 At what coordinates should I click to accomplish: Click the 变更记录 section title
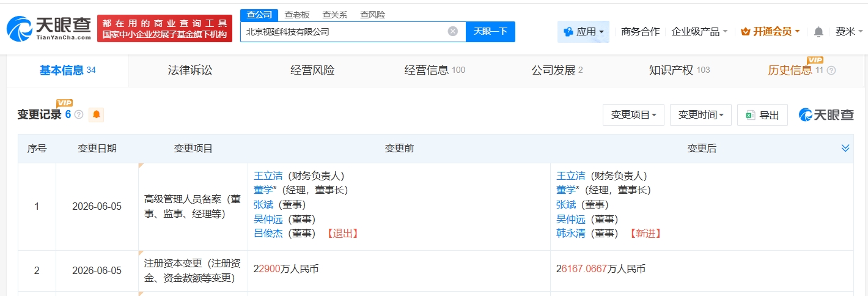39,114
